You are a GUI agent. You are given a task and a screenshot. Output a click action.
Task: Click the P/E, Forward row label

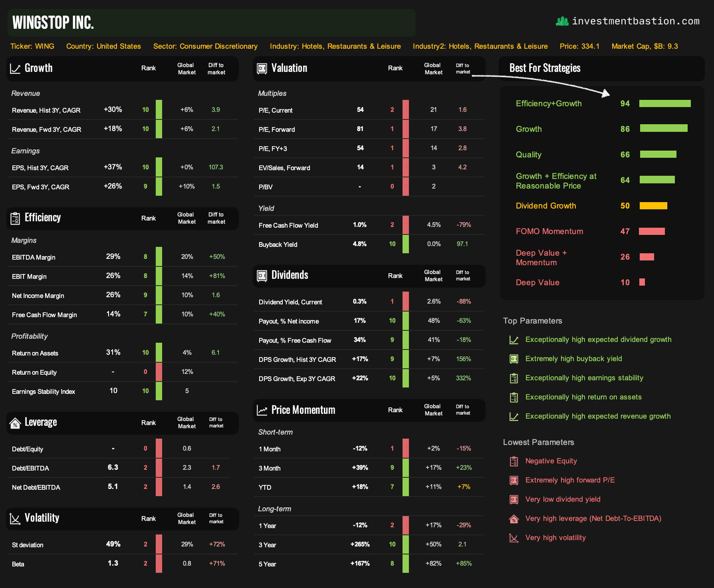[x=277, y=129]
